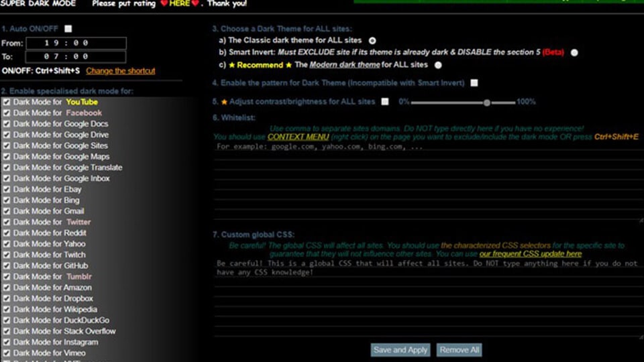This screenshot has height=362, width=644.
Task: Check Adjust contrast/brightness for ALL sites
Action: [384, 102]
